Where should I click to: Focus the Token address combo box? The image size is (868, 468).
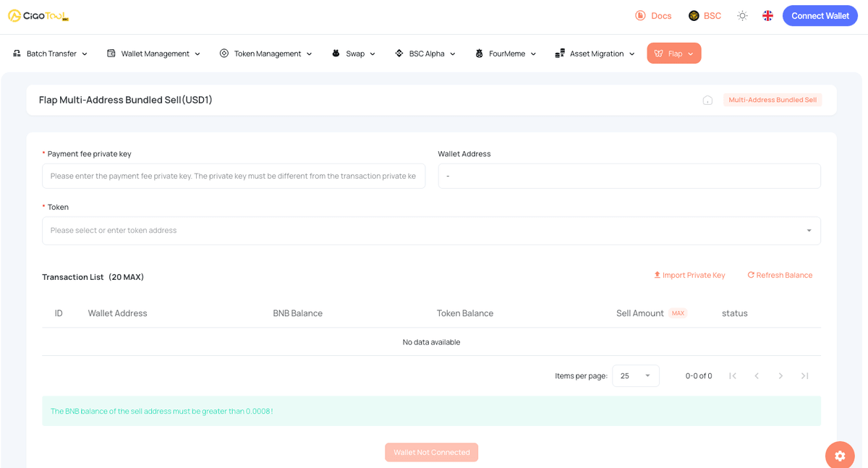[431, 231]
